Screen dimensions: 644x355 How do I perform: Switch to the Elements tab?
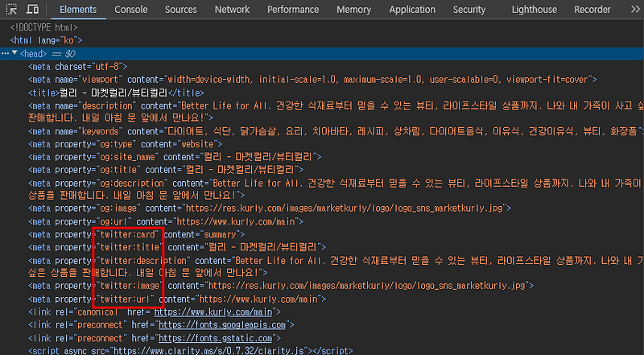[78, 10]
